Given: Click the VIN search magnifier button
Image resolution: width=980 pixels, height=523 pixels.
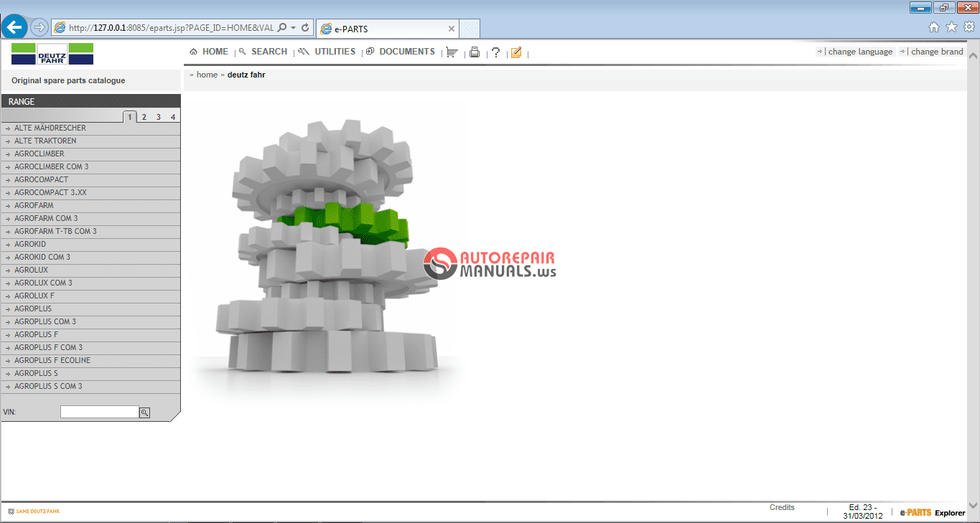Looking at the screenshot, I should tap(144, 413).
